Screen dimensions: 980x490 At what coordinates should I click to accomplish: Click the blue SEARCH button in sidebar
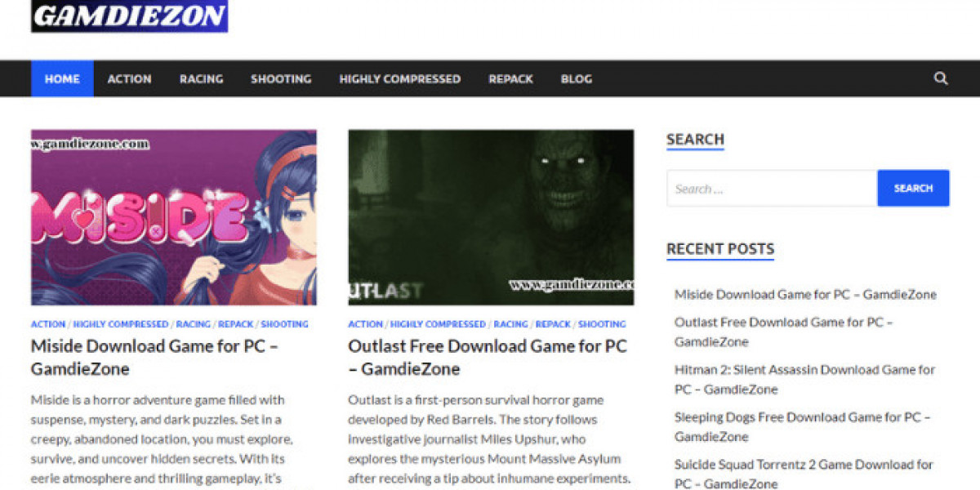coord(913,188)
